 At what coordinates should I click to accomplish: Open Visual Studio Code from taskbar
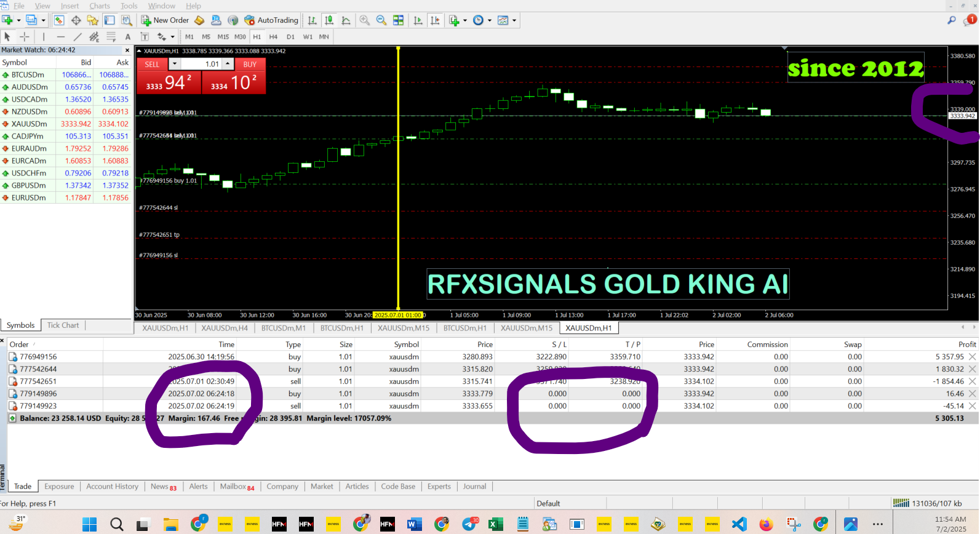[x=739, y=524]
